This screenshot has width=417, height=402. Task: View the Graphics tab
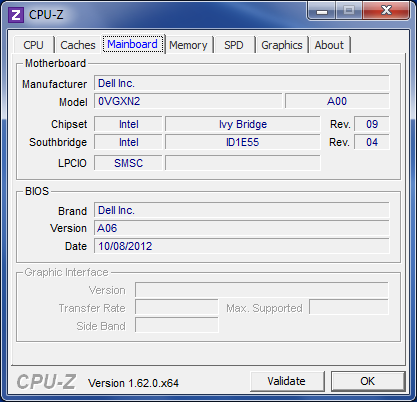[282, 45]
